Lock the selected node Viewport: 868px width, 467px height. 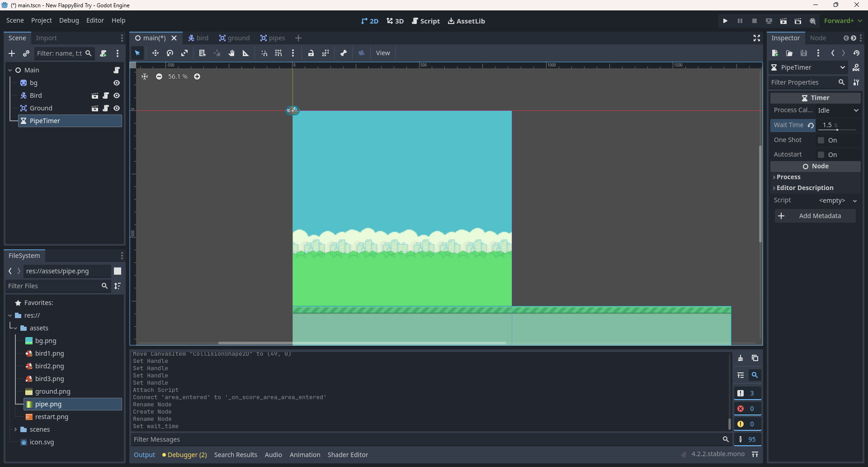click(311, 53)
